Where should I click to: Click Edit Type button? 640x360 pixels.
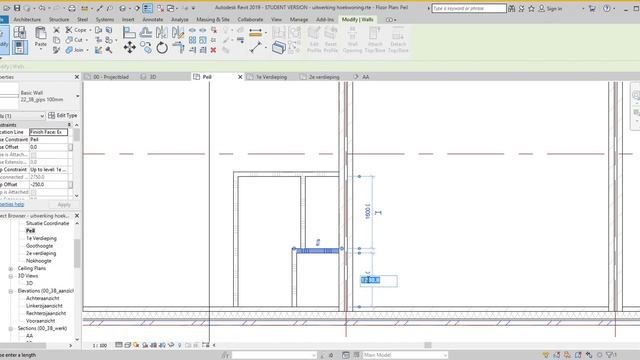63,116
